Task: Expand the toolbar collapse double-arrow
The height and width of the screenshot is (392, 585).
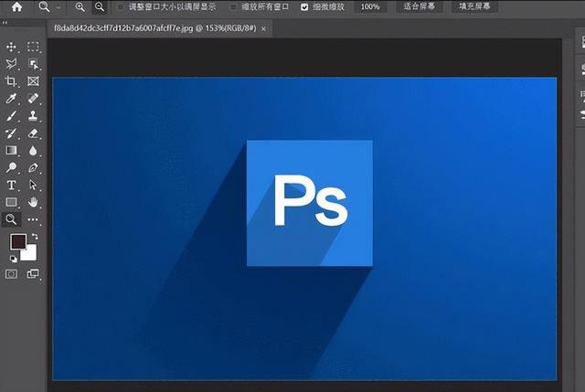Action: pos(5,23)
